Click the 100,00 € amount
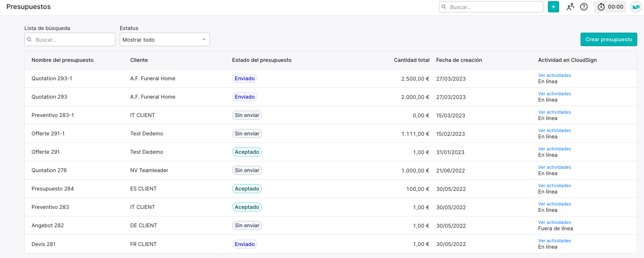Image resolution: width=644 pixels, height=258 pixels. click(418, 189)
